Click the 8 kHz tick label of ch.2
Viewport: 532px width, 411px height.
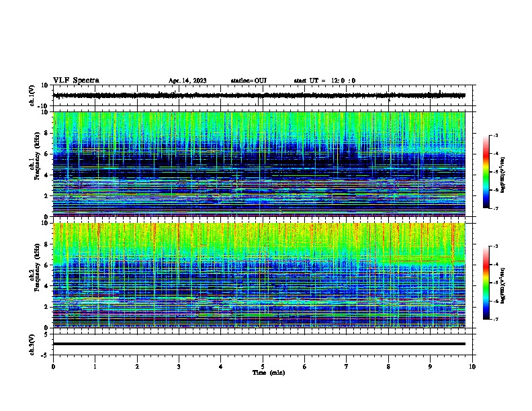(x=48, y=244)
